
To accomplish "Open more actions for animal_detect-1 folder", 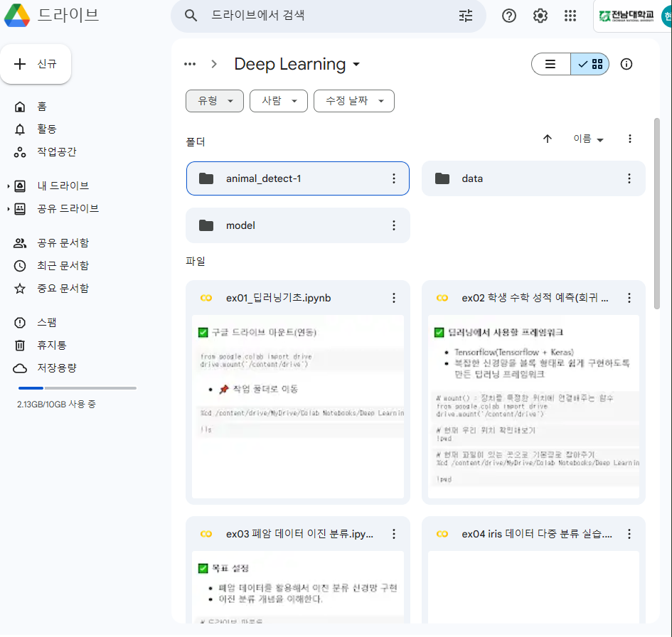I will click(x=394, y=178).
